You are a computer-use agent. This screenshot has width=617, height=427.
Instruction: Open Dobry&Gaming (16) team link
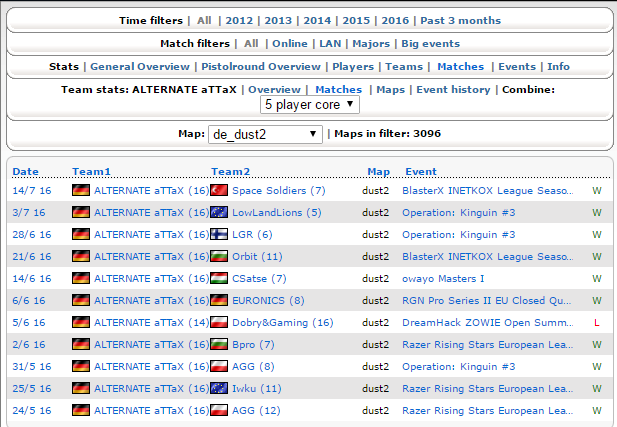(x=283, y=323)
